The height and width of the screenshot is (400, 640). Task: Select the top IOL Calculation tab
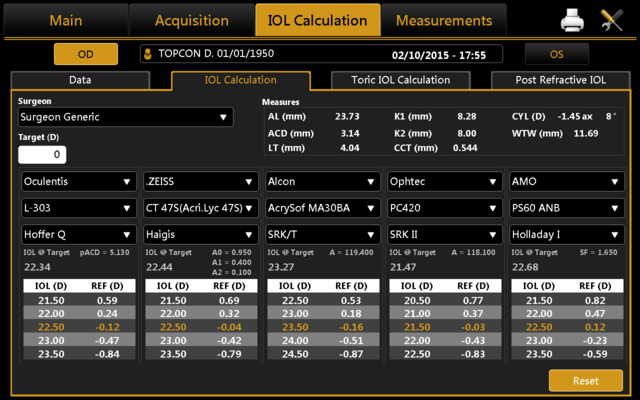(318, 20)
